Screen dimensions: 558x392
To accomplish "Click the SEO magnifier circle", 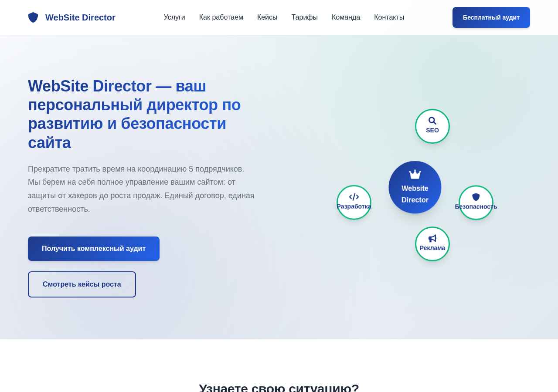I will 432,126.
